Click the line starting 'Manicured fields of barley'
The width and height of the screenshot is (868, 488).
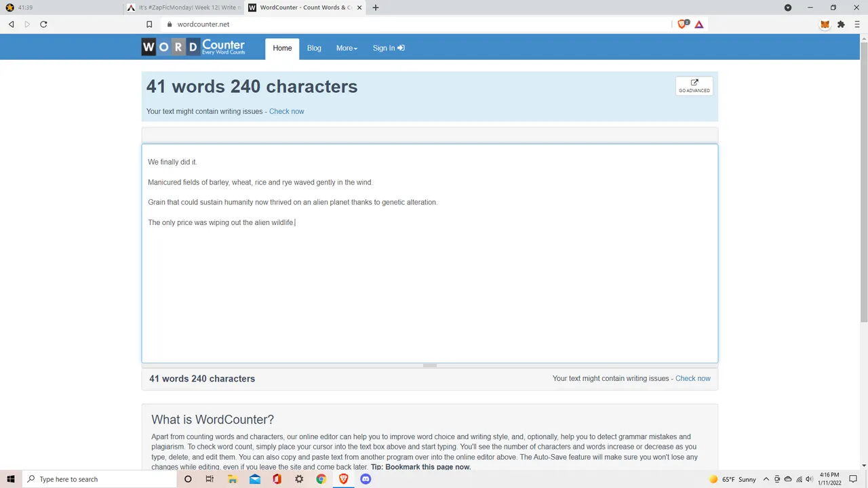(260, 182)
